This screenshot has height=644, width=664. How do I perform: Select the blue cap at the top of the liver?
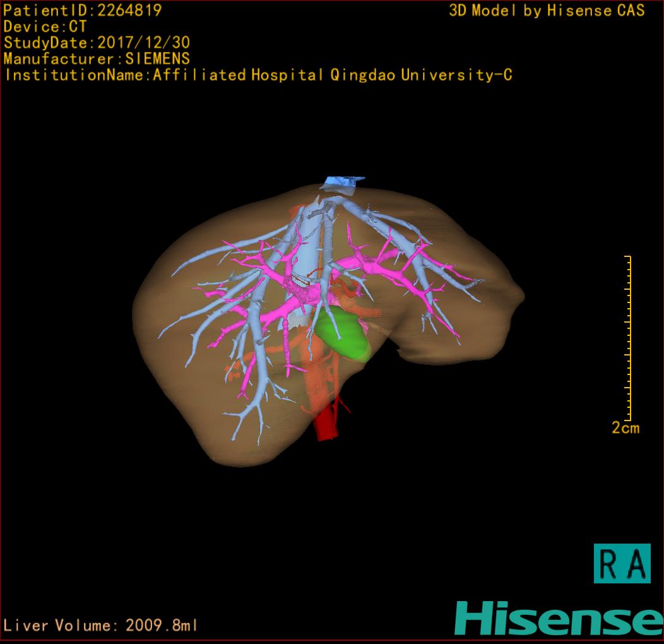coord(341,182)
